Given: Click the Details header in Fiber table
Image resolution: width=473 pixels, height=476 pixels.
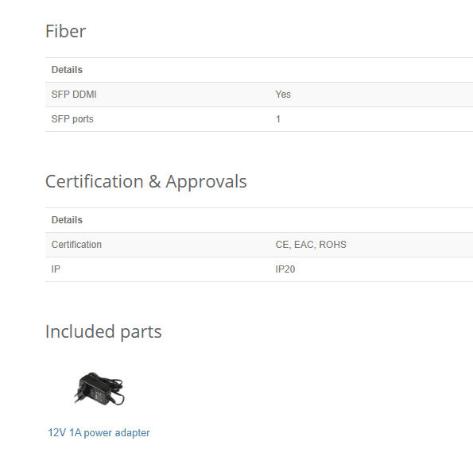Looking at the screenshot, I should coord(67,70).
